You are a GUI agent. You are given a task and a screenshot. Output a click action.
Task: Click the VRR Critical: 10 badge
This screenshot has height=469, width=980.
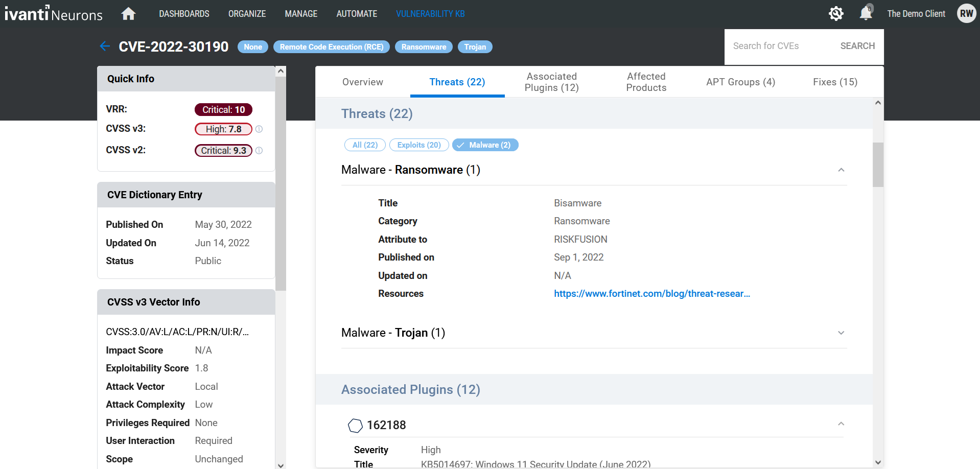(223, 110)
